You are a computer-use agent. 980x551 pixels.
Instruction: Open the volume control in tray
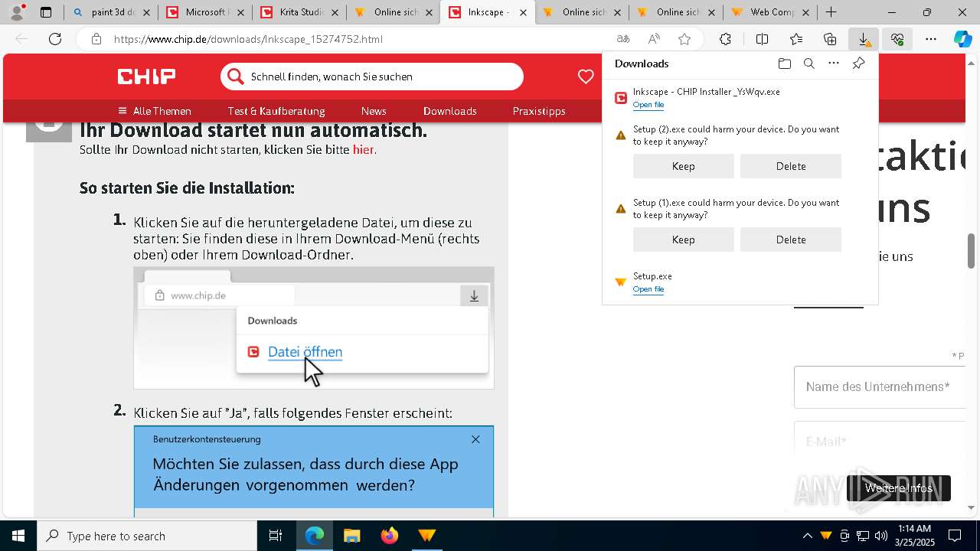click(x=881, y=536)
